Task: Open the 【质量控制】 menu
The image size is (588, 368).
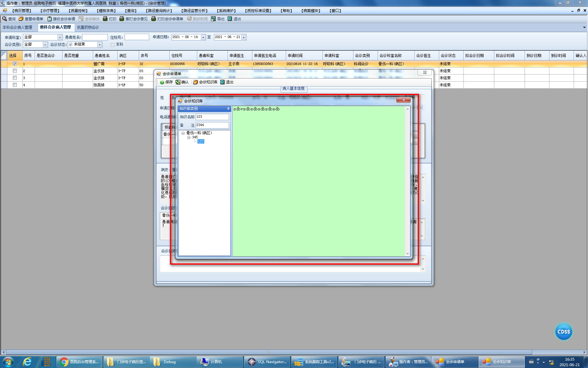Action: point(78,11)
